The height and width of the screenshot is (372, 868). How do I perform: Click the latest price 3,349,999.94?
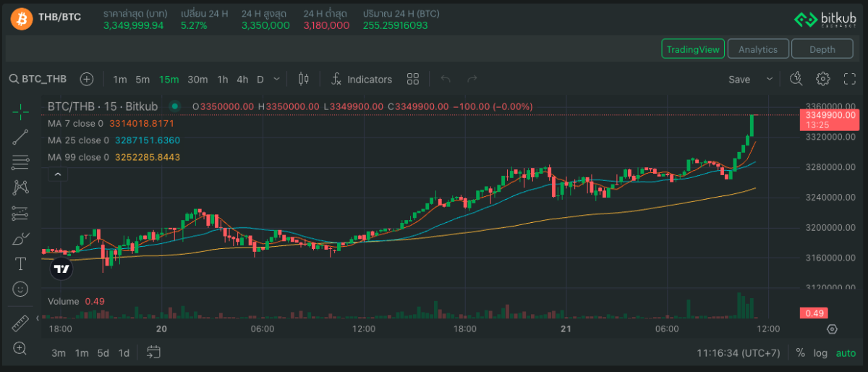click(134, 25)
